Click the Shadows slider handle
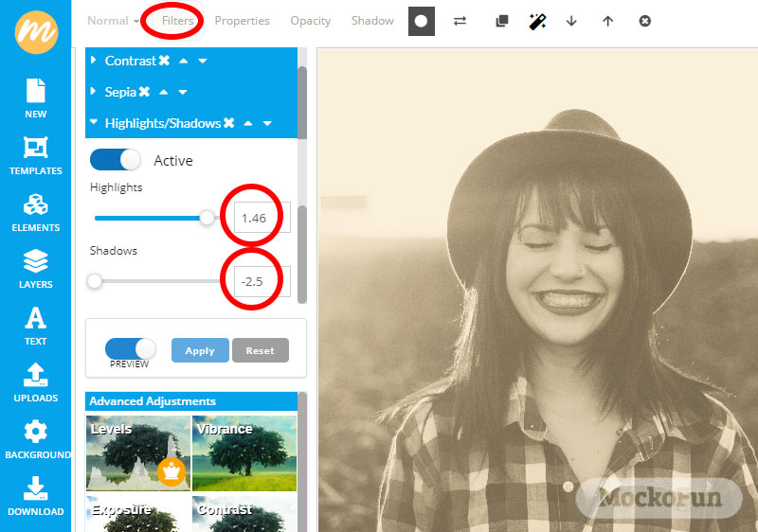The height and width of the screenshot is (532, 758). point(95,281)
